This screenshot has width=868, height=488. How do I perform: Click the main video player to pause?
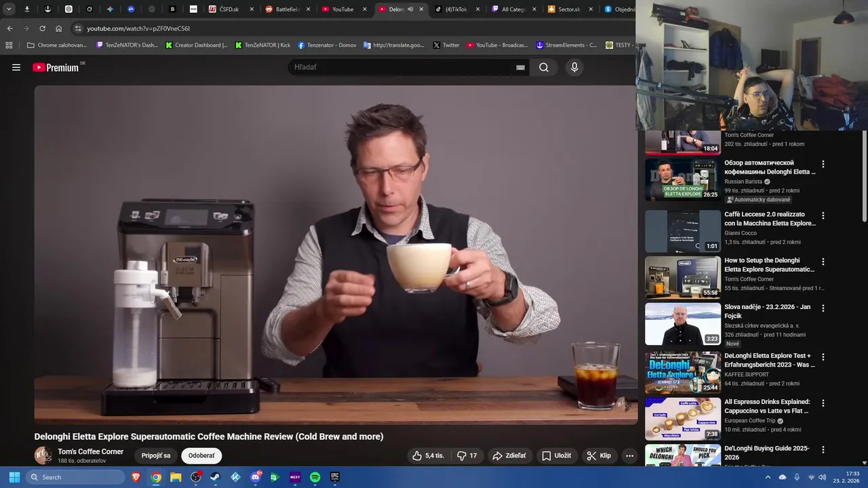[336, 255]
